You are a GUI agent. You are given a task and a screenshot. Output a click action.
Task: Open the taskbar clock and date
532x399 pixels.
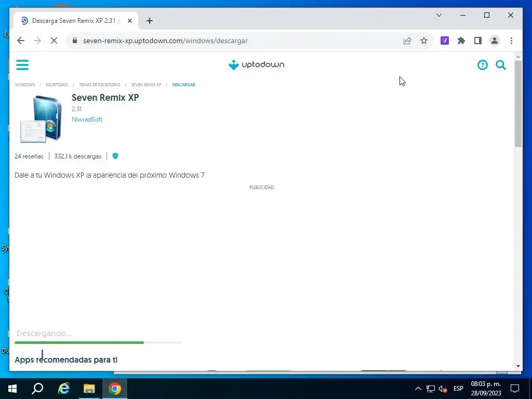(486, 389)
